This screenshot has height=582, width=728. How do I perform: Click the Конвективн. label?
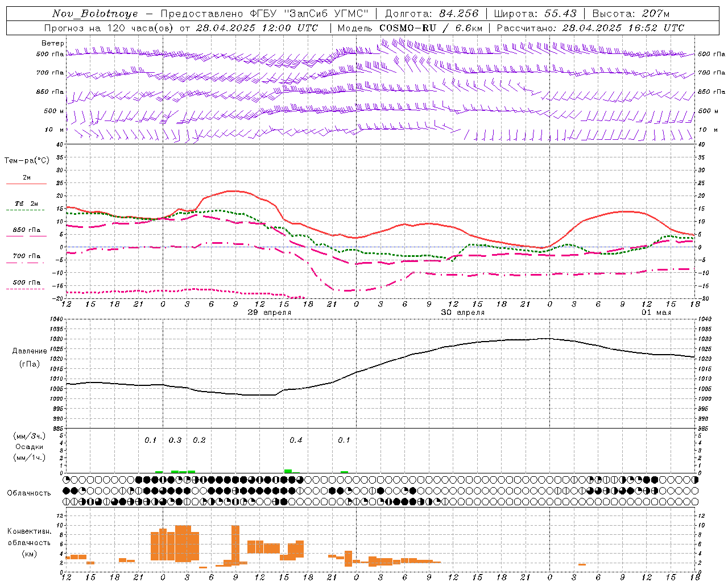tap(30, 531)
